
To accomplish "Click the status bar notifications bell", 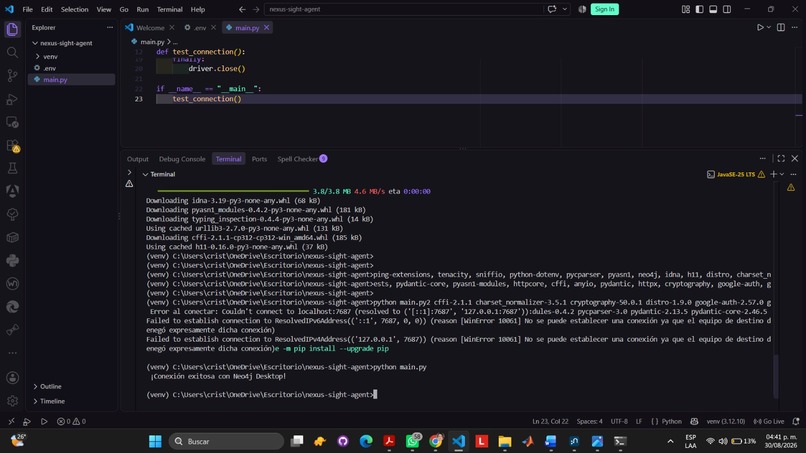I will 796,421.
